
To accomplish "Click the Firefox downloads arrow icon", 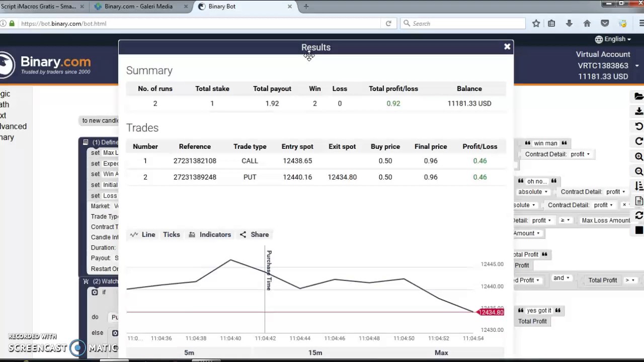I will point(569,23).
